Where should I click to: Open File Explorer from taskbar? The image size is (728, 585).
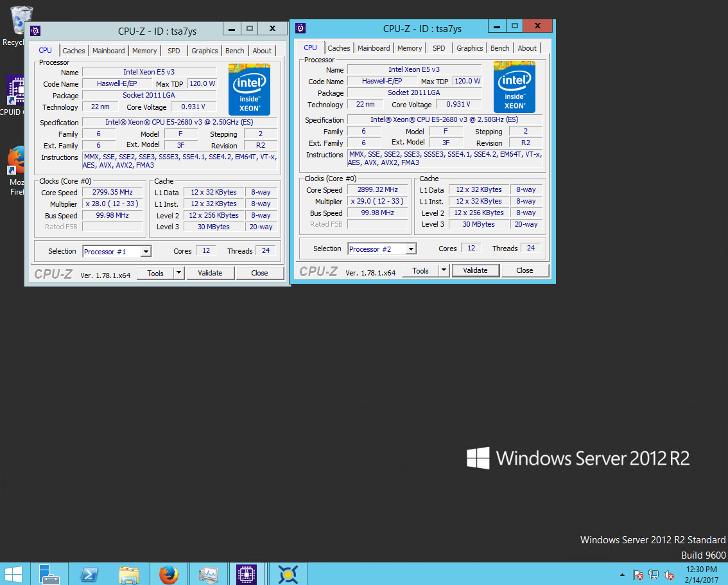click(x=128, y=574)
